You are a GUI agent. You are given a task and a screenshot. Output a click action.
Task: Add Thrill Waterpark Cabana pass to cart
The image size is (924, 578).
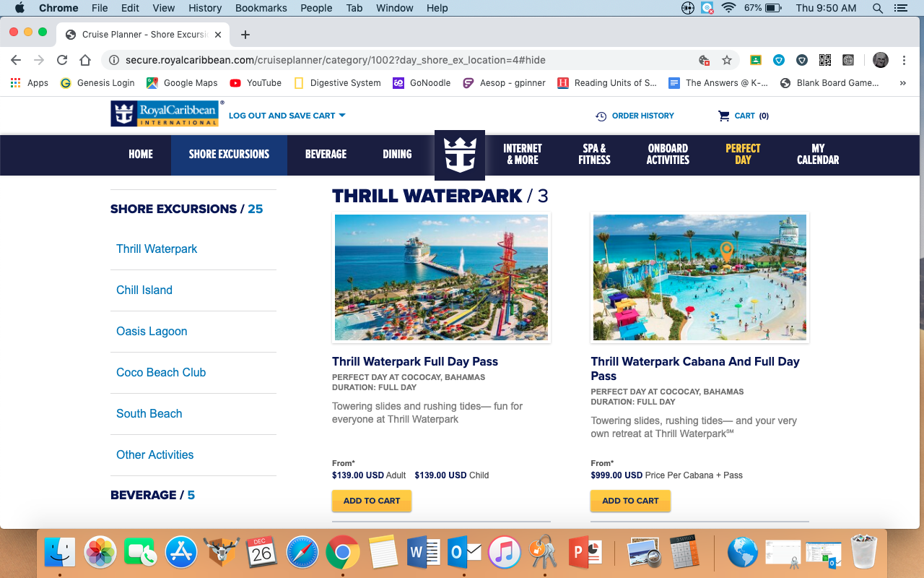coord(630,501)
